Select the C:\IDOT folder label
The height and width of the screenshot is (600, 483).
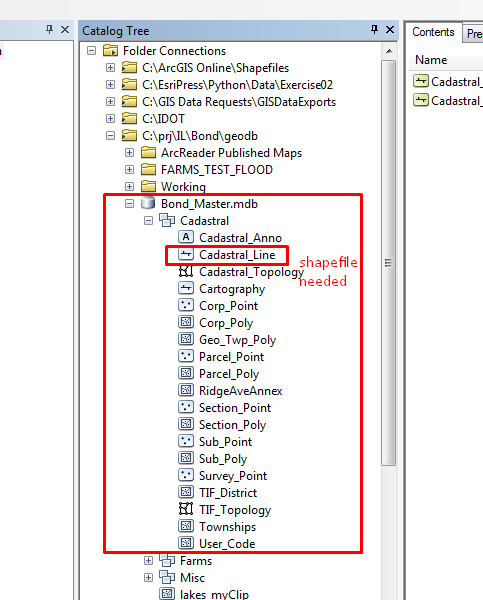pos(163,119)
